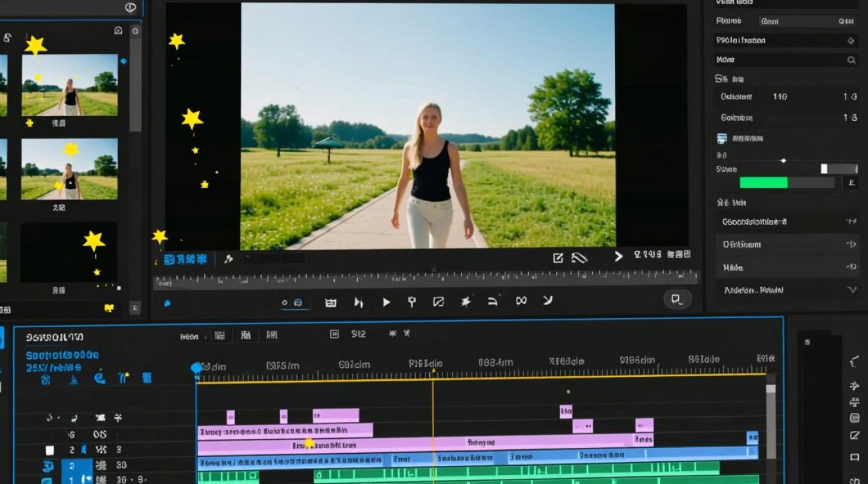Add a marker with the pin icon right of Play
This screenshot has height=484, width=868.
(x=411, y=301)
